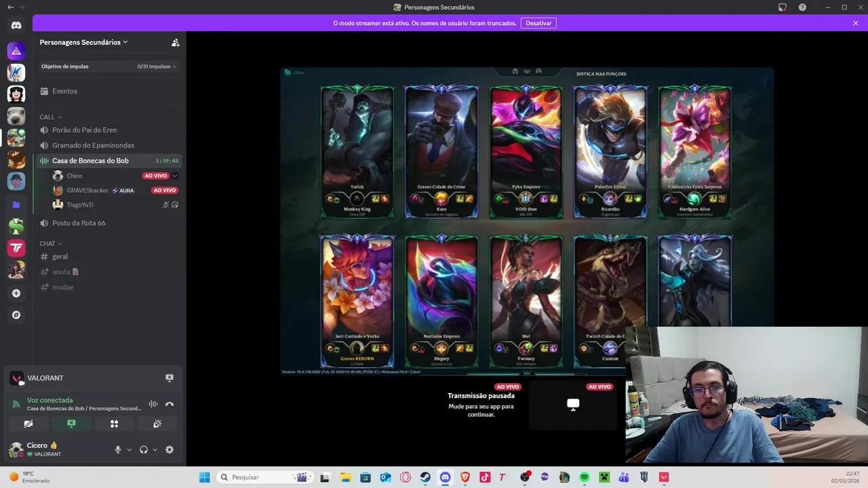This screenshot has height=488, width=868.
Task: Open the help question mark icon
Action: coord(803,7)
